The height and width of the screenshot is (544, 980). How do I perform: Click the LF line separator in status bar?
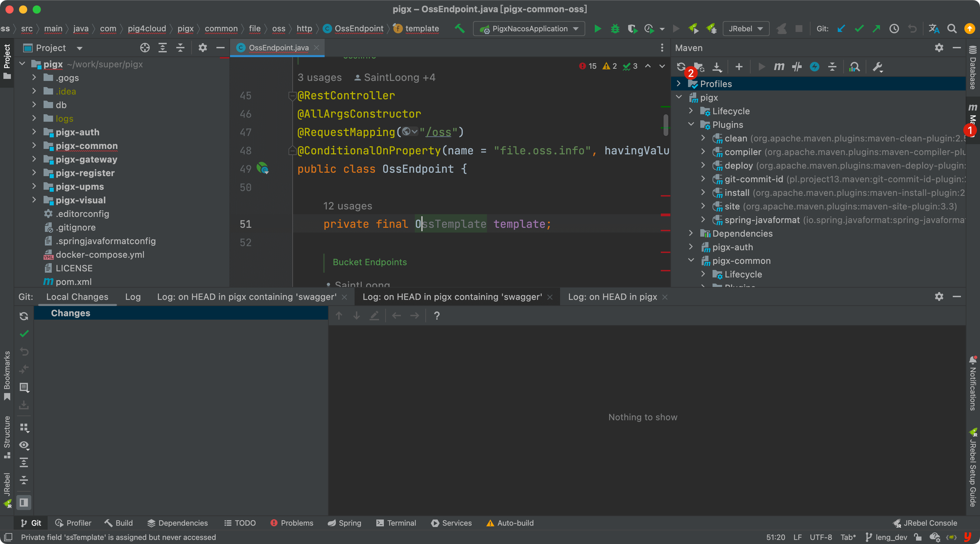797,537
